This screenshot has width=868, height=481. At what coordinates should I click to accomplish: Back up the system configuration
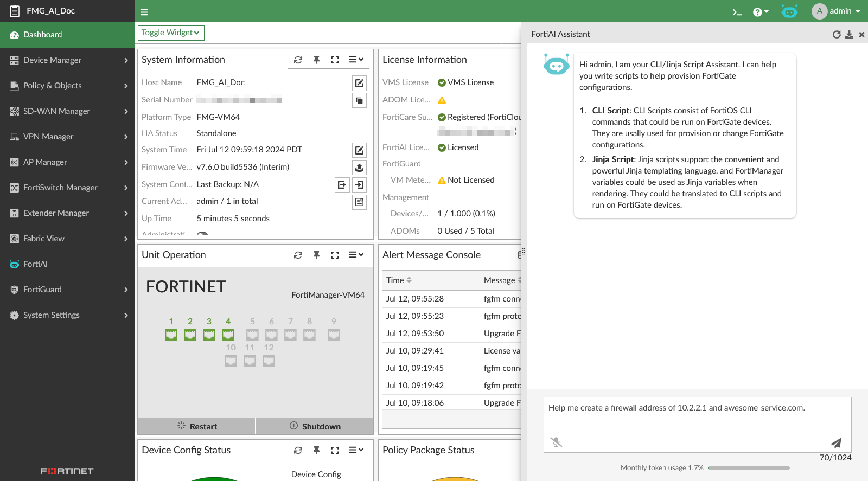pos(342,185)
